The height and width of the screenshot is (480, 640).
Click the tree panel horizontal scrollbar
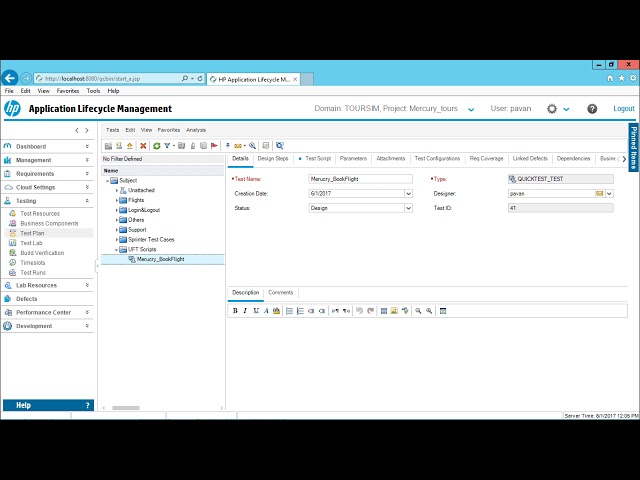tap(126, 408)
